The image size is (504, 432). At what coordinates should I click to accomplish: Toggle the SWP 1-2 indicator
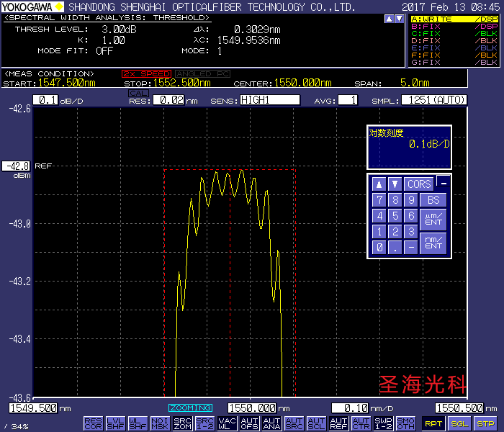tap(384, 423)
